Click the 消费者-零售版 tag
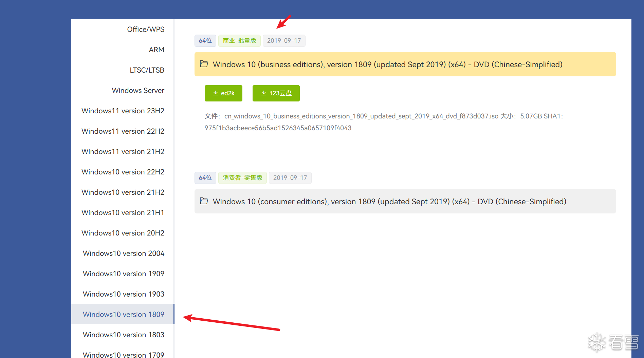The image size is (644, 358). pyautogui.click(x=242, y=178)
